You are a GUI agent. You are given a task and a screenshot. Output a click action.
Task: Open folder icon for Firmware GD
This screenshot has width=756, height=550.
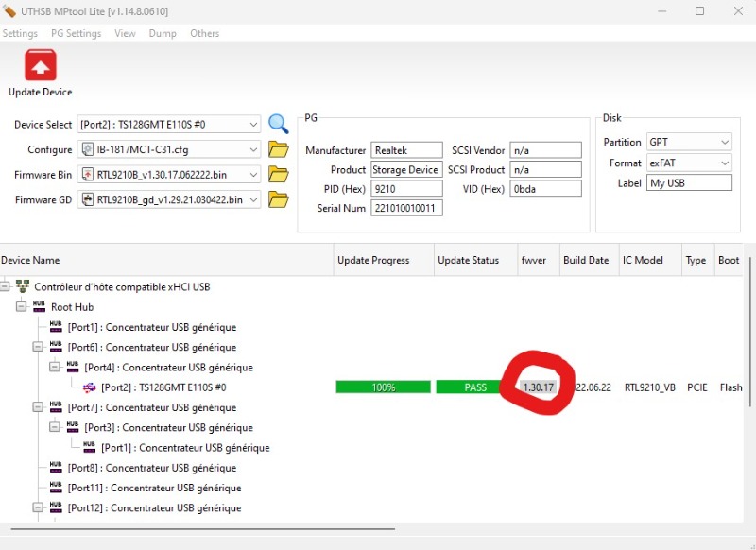coord(278,199)
